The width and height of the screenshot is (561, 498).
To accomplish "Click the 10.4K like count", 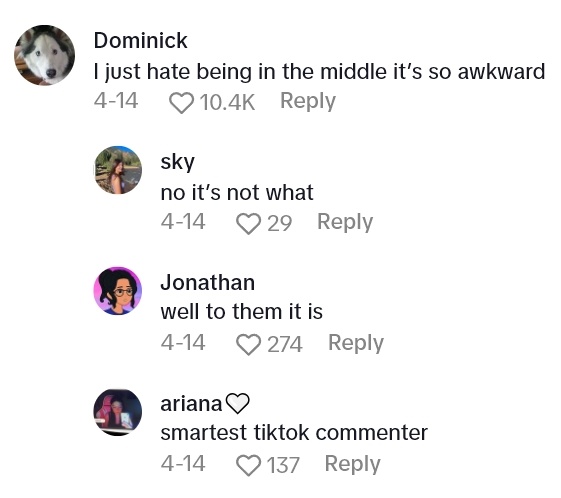I will point(227,103).
